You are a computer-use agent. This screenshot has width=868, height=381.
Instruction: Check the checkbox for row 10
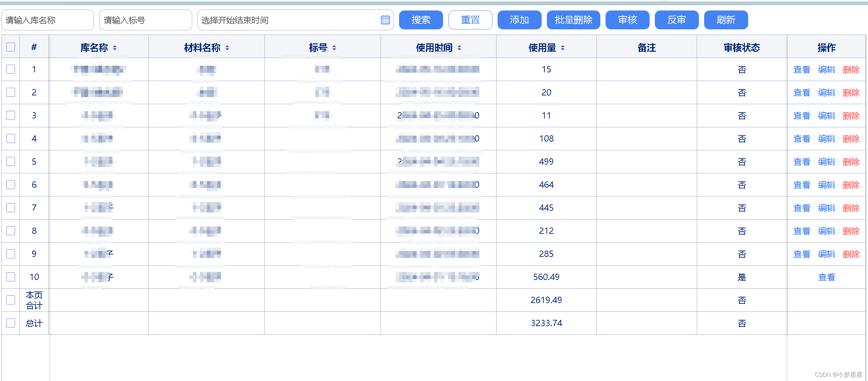click(x=11, y=277)
